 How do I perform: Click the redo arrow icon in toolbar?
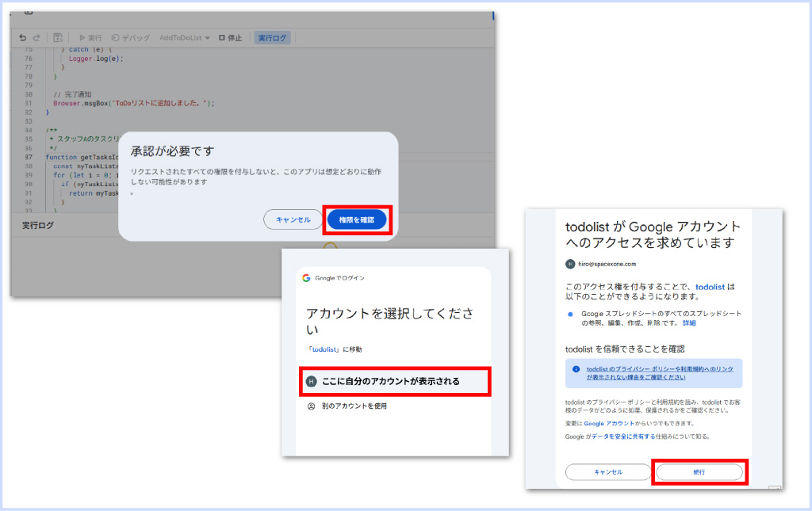click(x=36, y=37)
